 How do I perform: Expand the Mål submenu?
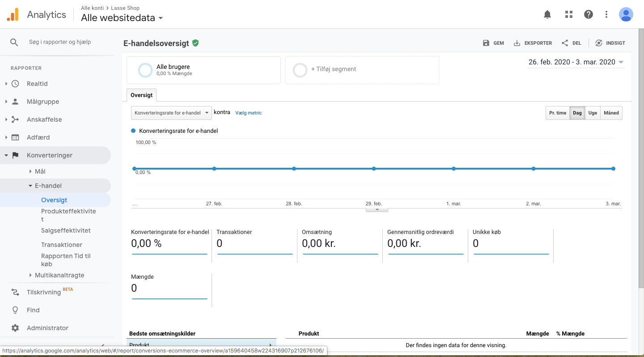[30, 171]
